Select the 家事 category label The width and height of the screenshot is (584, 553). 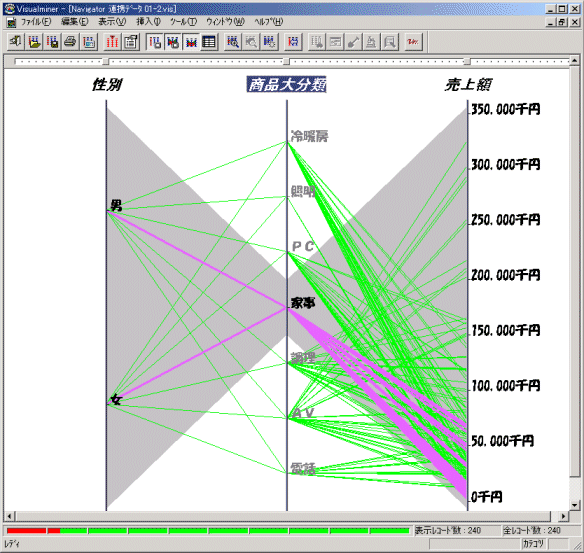(x=303, y=302)
